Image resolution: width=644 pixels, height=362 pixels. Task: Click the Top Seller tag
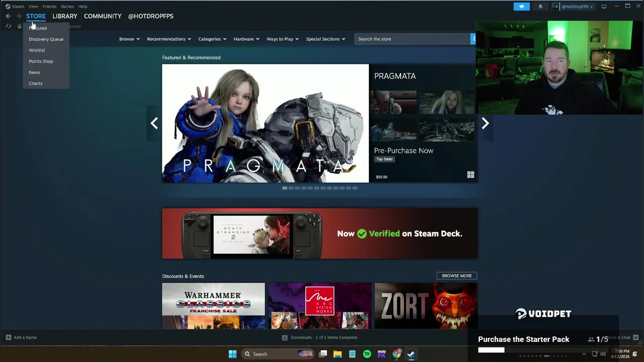pyautogui.click(x=384, y=159)
